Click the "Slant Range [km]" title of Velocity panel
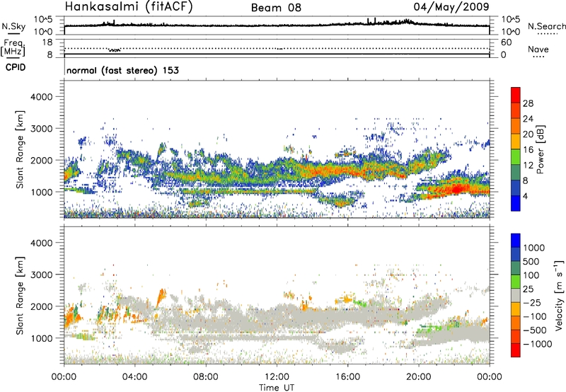Image resolution: width=566 pixels, height=392 pixels. click(x=20, y=295)
